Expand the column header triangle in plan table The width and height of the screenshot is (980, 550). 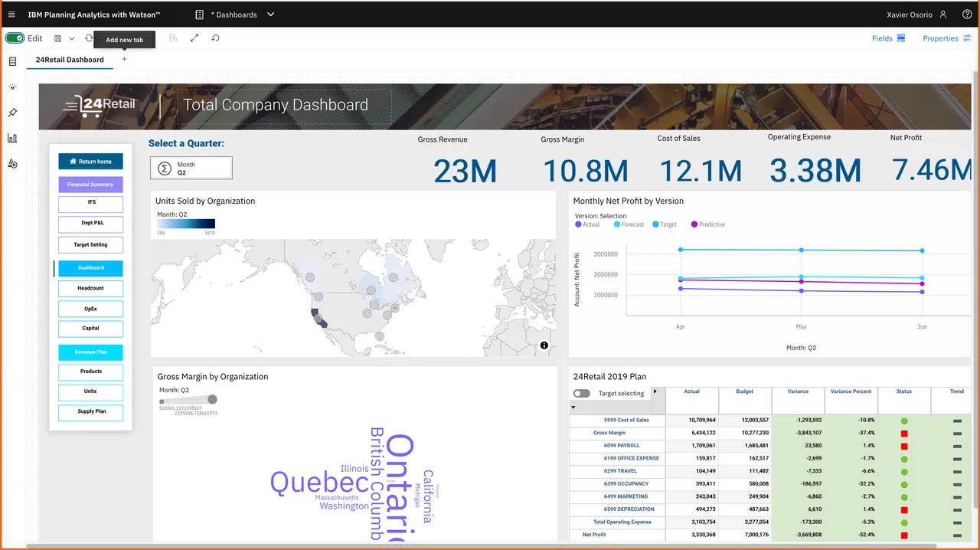point(655,391)
